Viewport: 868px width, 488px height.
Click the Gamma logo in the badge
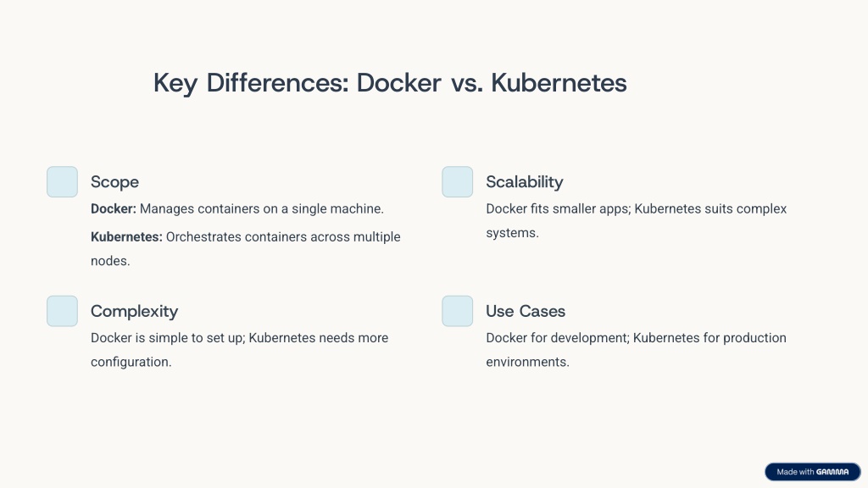[832, 472]
